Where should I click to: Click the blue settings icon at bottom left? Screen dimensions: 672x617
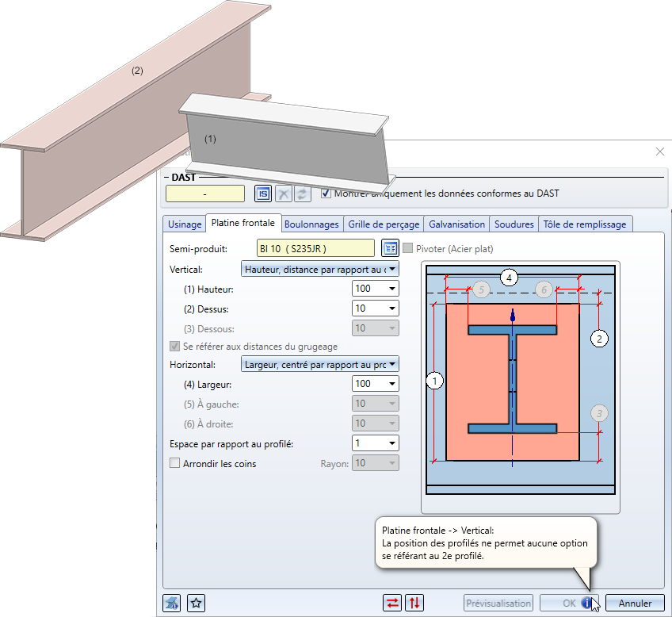(171, 603)
